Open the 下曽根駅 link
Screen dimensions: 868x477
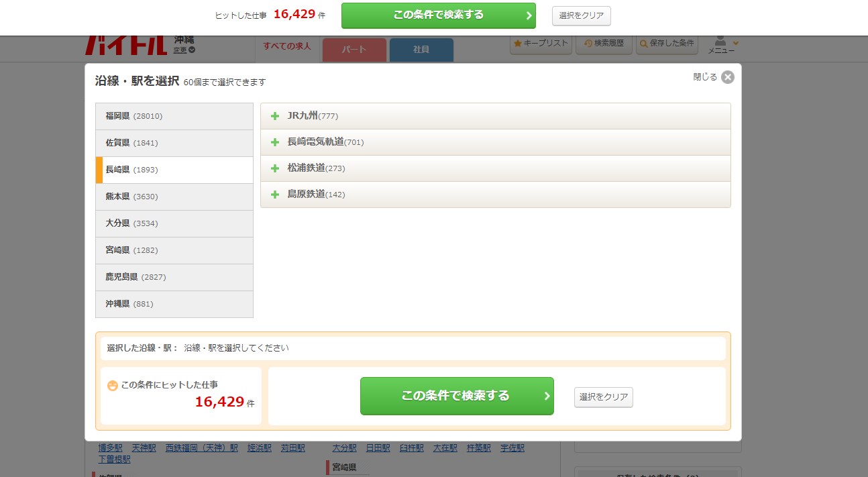click(115, 460)
